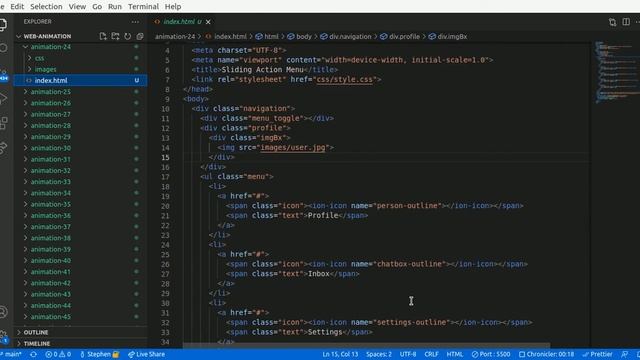The image size is (640, 360).
Task: Click the css/style.css link in code
Action: pos(344,80)
